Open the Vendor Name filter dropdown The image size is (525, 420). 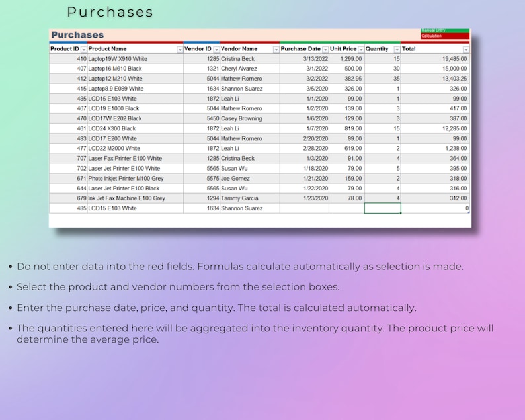tap(276, 50)
